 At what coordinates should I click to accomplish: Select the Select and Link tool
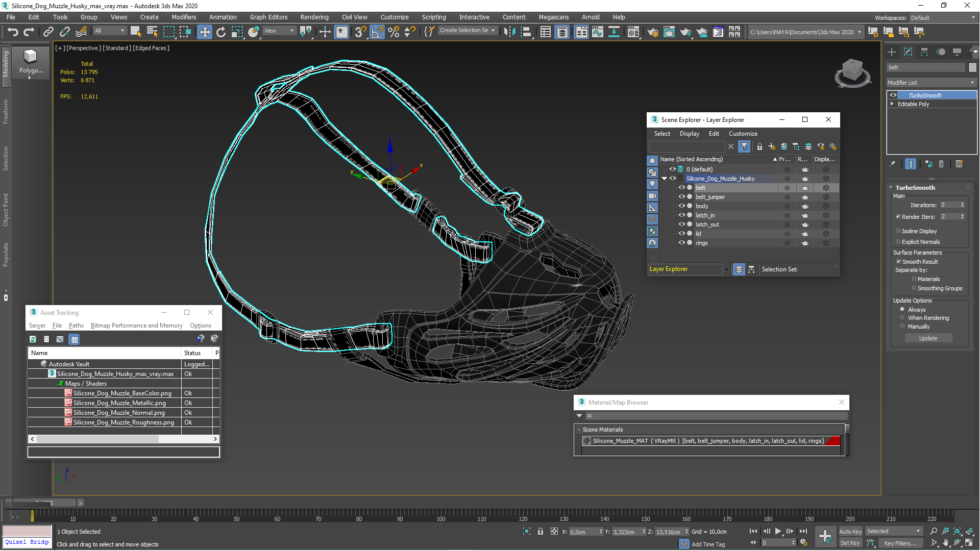pos(48,32)
